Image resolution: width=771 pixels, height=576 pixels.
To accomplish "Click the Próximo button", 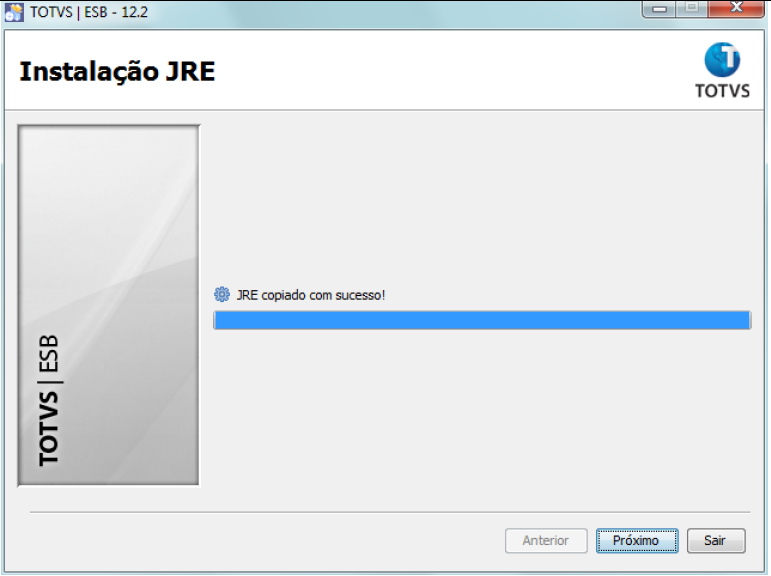I will [x=637, y=541].
